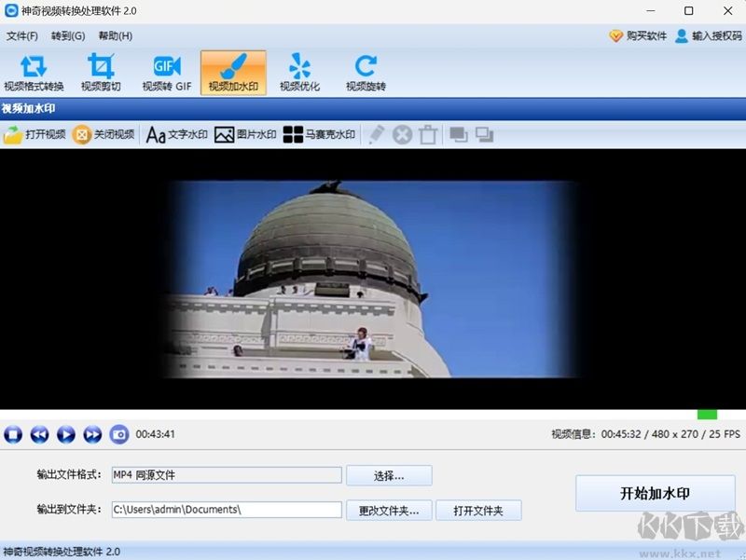
Task: Click 输入授权码 to enter license
Action: pos(709,36)
